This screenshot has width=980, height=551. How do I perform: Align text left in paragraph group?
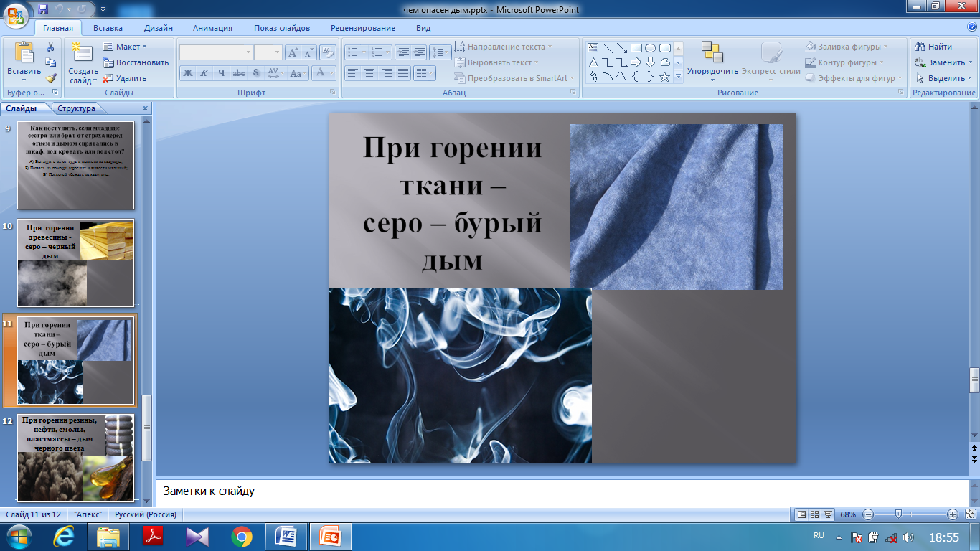(x=352, y=73)
